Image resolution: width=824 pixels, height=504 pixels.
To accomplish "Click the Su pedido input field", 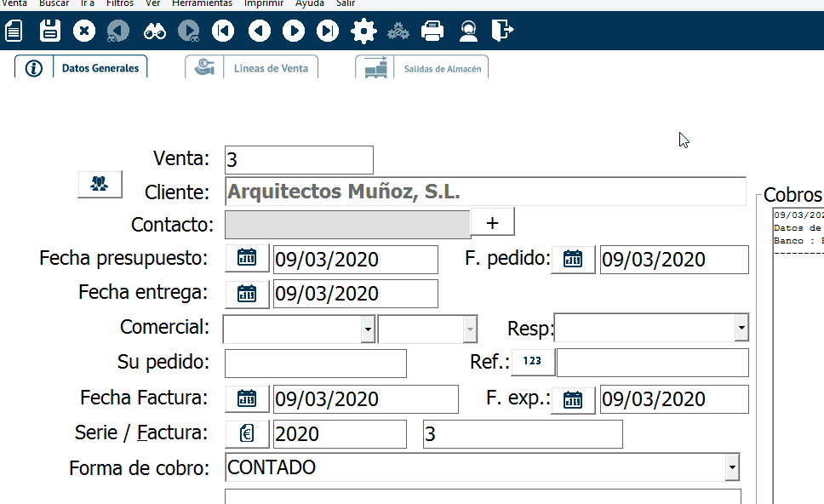I will pyautogui.click(x=315, y=363).
